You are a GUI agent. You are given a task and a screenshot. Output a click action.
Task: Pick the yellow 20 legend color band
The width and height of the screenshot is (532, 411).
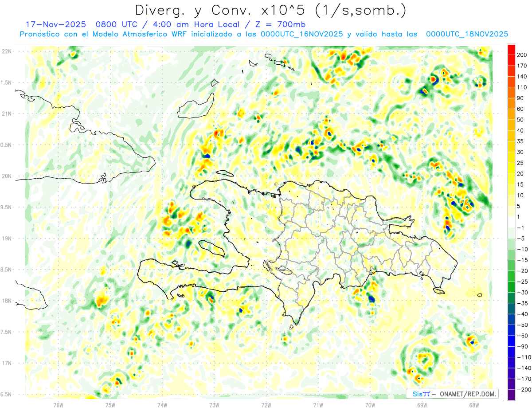pos(511,168)
